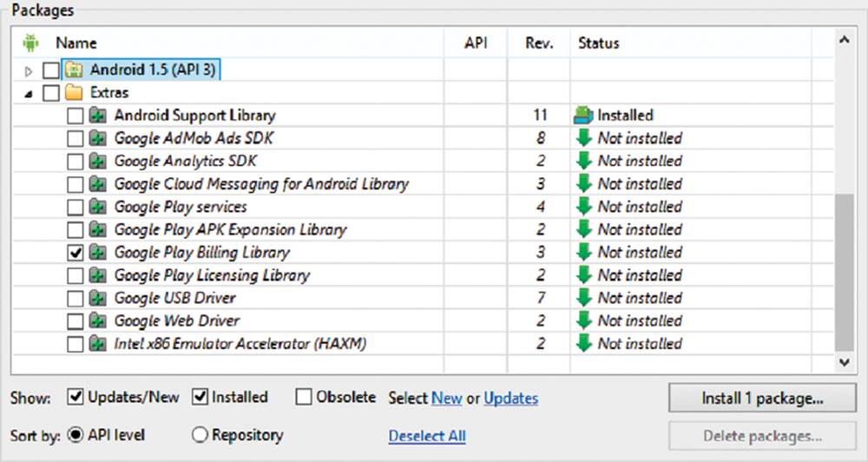Image resolution: width=868 pixels, height=462 pixels.
Task: Check the Google Play APK Expansion checkbox
Action: [x=75, y=230]
